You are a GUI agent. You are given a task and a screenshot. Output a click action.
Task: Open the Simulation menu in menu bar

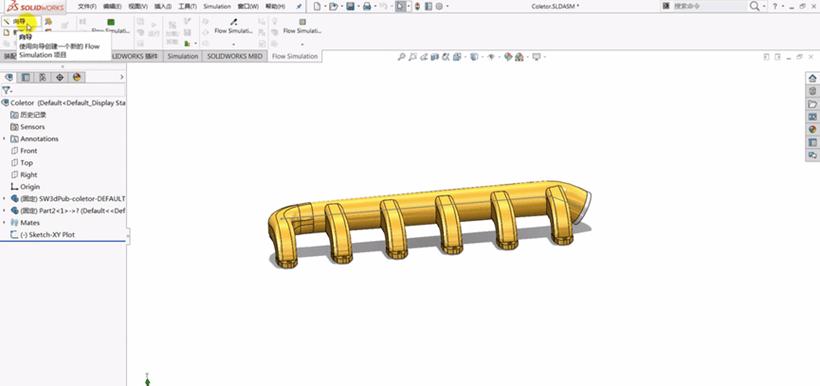point(217,6)
